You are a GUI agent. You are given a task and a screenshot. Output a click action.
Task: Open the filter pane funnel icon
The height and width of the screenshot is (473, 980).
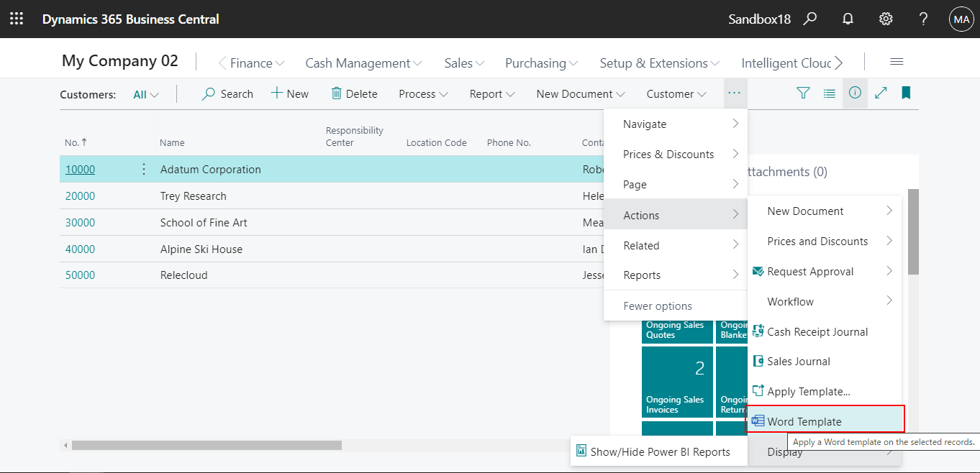point(803,93)
